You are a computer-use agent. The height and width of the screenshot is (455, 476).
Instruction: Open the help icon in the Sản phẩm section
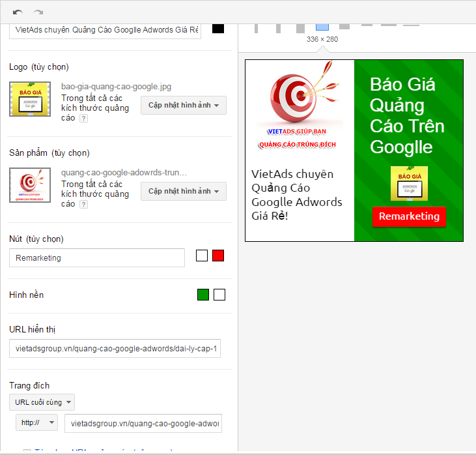83,204
